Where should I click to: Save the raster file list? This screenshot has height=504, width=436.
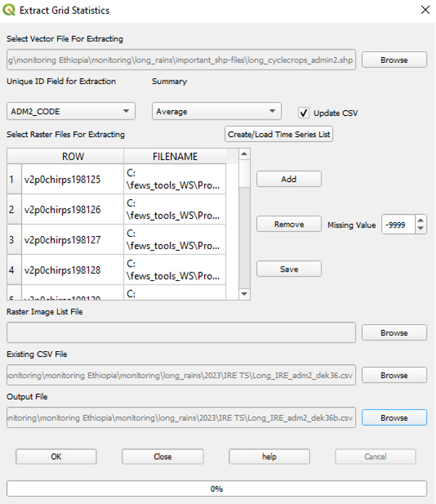[x=288, y=269]
